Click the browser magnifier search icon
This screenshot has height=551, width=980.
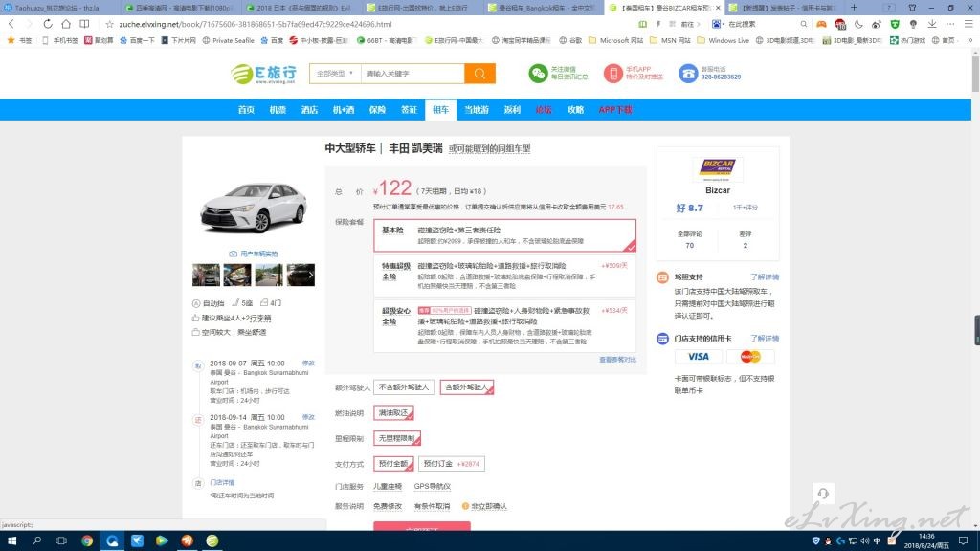click(x=804, y=24)
